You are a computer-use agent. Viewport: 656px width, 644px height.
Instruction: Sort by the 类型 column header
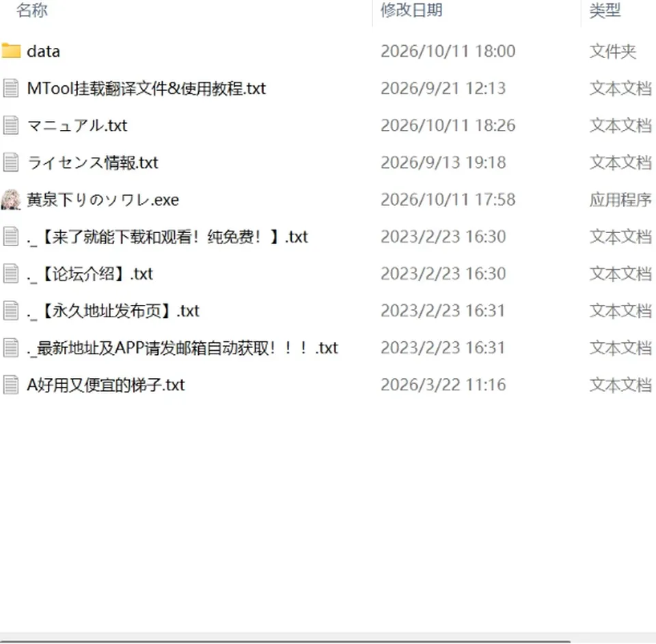[x=605, y=10]
